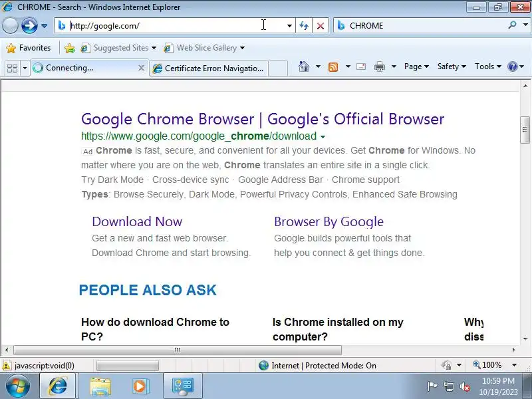Click the Forward navigation arrow button
The height and width of the screenshot is (399, 532).
click(x=29, y=25)
